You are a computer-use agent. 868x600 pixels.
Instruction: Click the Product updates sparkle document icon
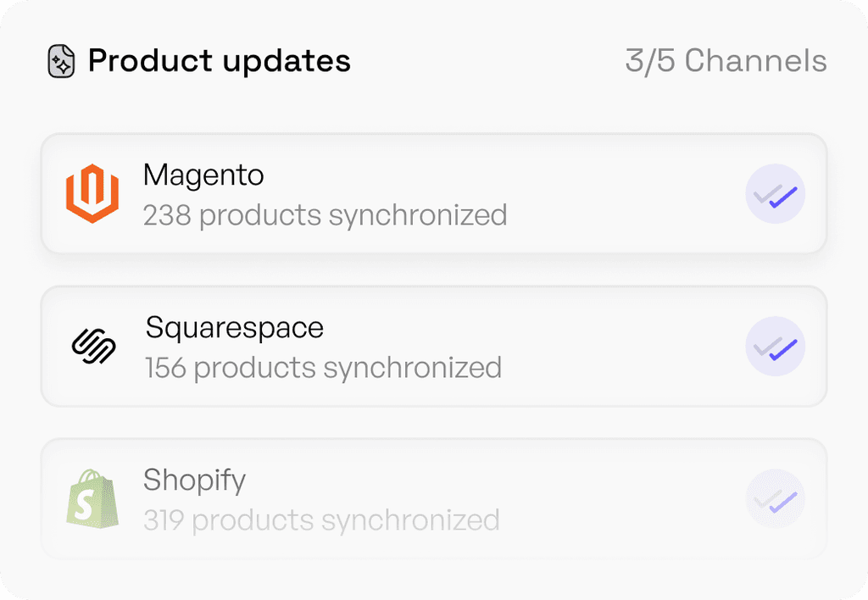pyautogui.click(x=61, y=62)
